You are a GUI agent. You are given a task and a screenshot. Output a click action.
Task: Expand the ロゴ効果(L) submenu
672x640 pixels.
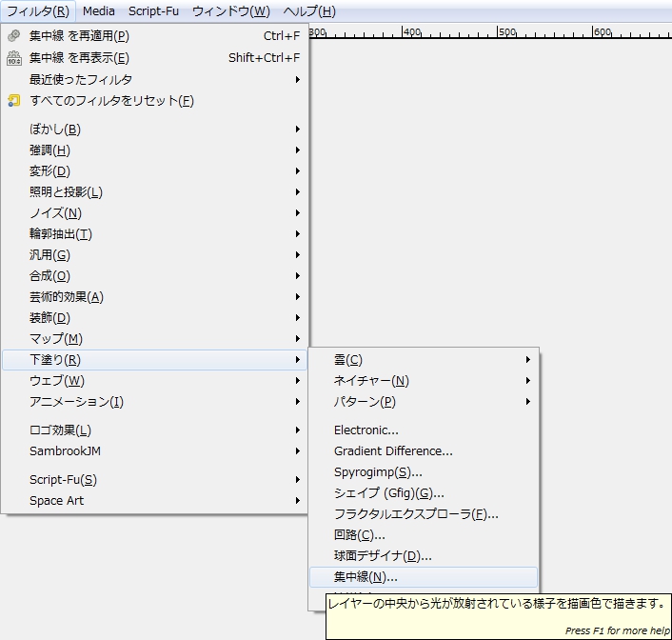click(154, 430)
